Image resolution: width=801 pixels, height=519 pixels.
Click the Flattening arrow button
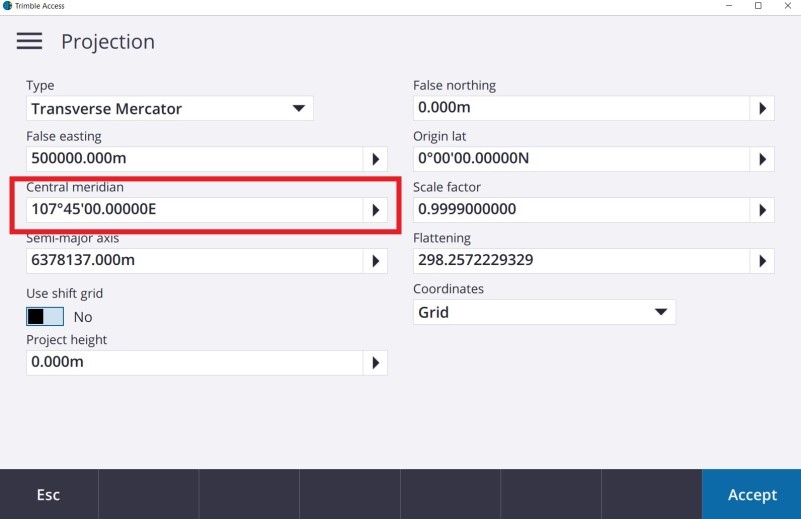(762, 261)
